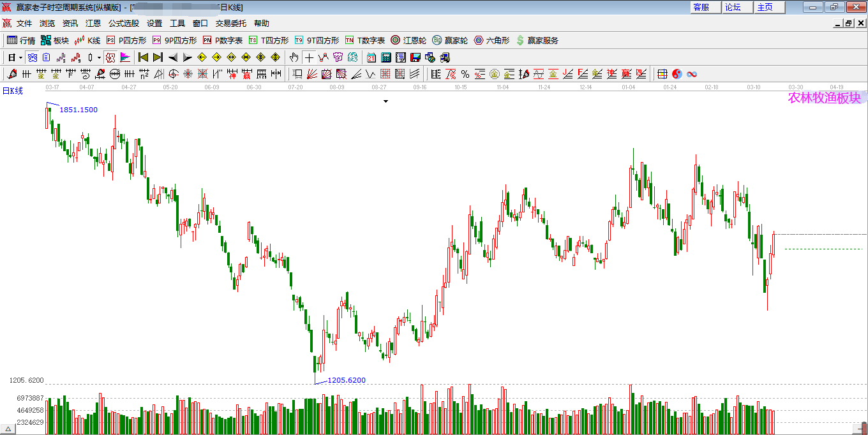This screenshot has height=435, width=868.
Task: Open the 行情 (quotes) view
Action: [26, 40]
